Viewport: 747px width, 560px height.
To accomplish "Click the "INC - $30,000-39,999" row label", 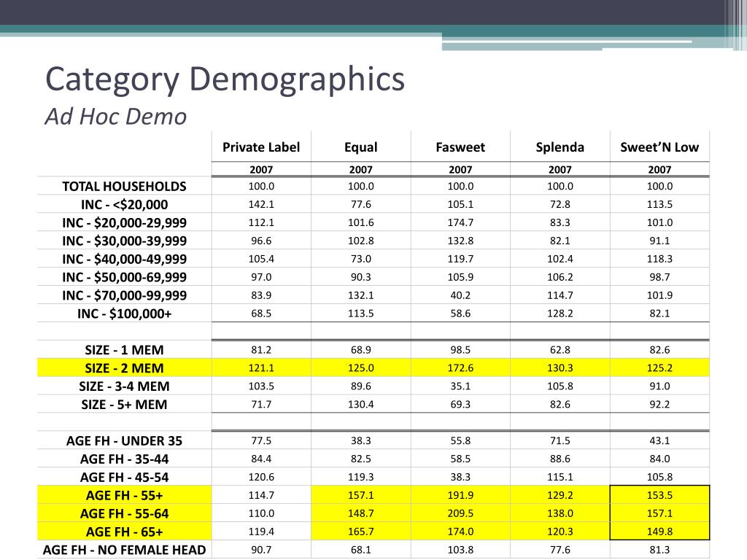I will point(124,241).
